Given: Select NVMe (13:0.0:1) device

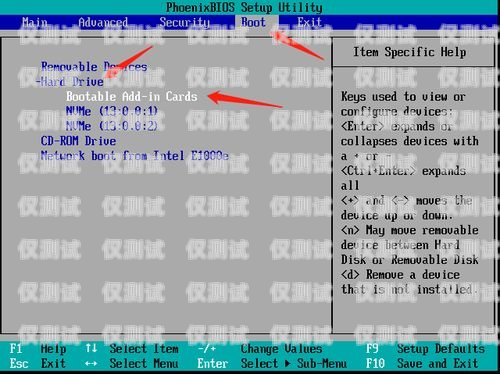Looking at the screenshot, I should click(x=112, y=111).
